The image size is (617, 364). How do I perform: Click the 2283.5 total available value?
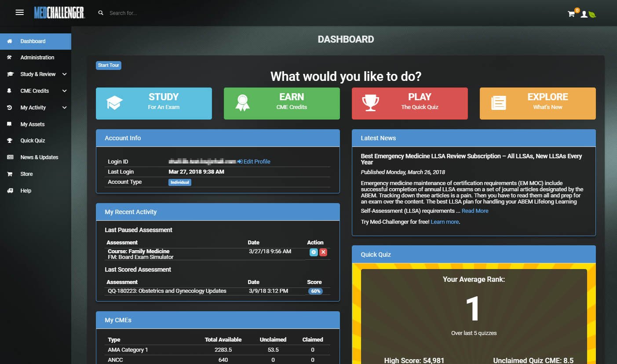(x=223, y=350)
